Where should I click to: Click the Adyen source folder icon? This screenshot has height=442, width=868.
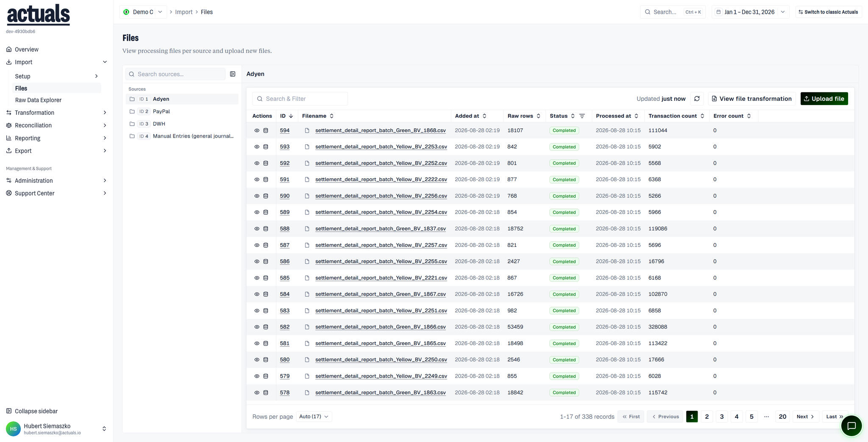click(132, 99)
